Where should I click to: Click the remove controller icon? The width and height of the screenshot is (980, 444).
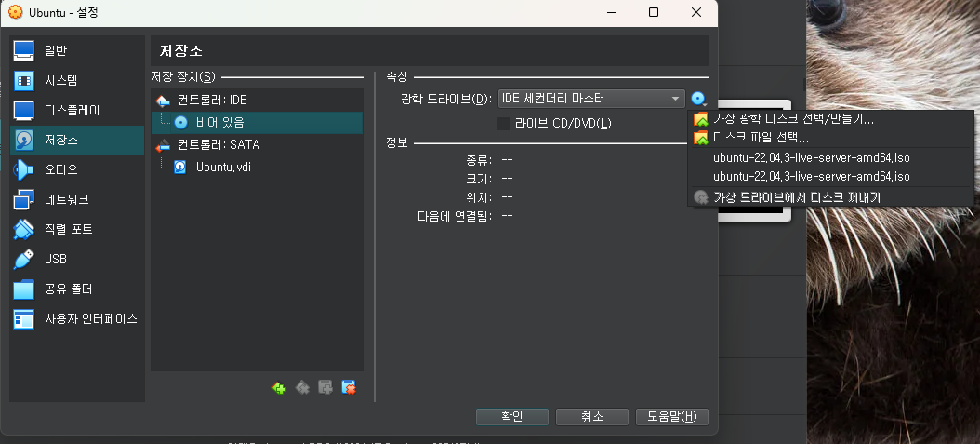pyautogui.click(x=302, y=388)
